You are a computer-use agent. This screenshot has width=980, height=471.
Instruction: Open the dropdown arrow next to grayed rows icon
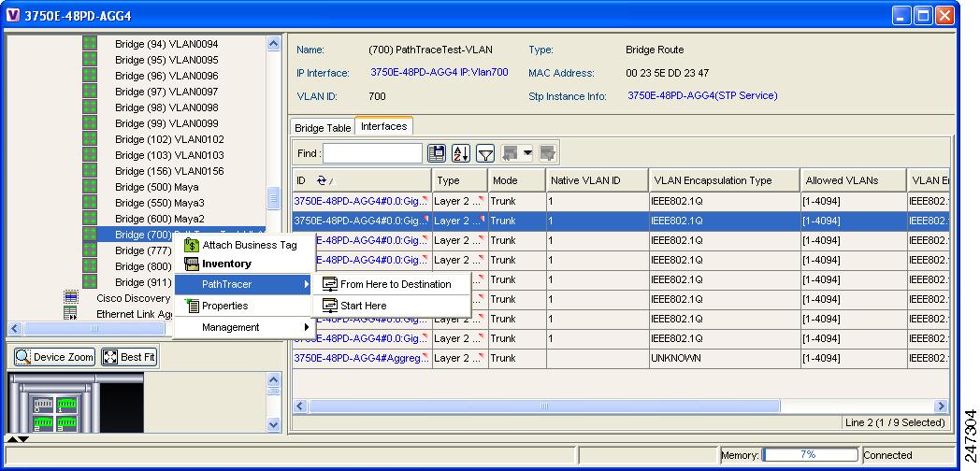pos(527,153)
